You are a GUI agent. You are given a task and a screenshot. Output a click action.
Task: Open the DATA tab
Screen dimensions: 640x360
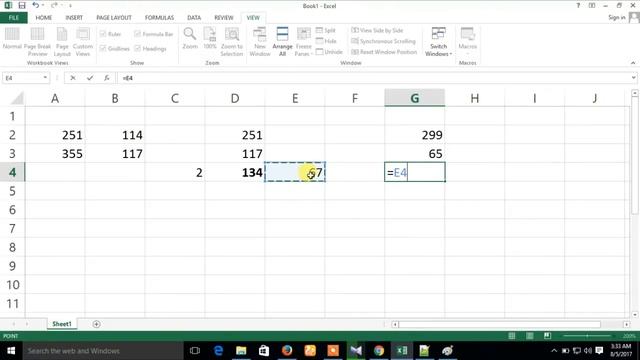[x=194, y=18]
